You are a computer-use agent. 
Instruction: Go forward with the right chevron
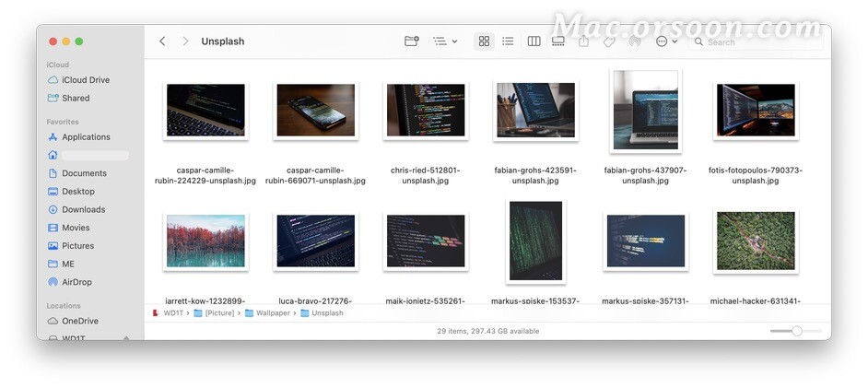[185, 41]
